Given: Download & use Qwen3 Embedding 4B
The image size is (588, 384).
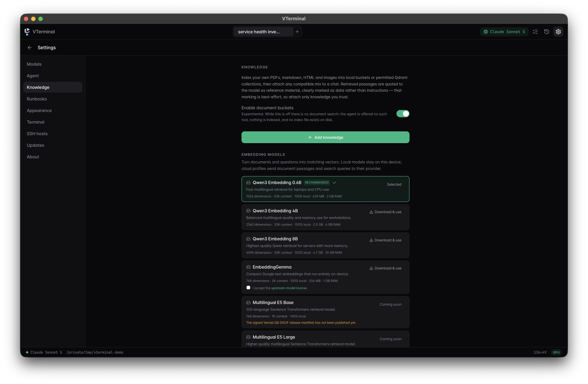Looking at the screenshot, I should click(385, 212).
